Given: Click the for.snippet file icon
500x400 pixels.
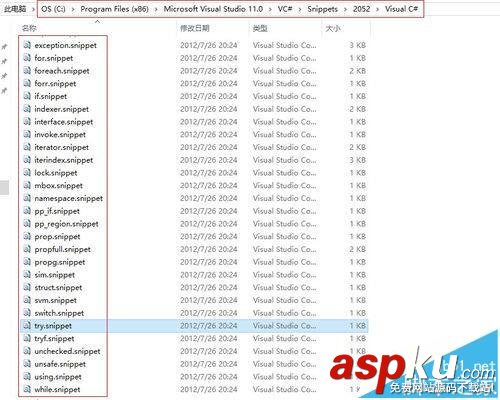Looking at the screenshot, I should click(27, 58).
